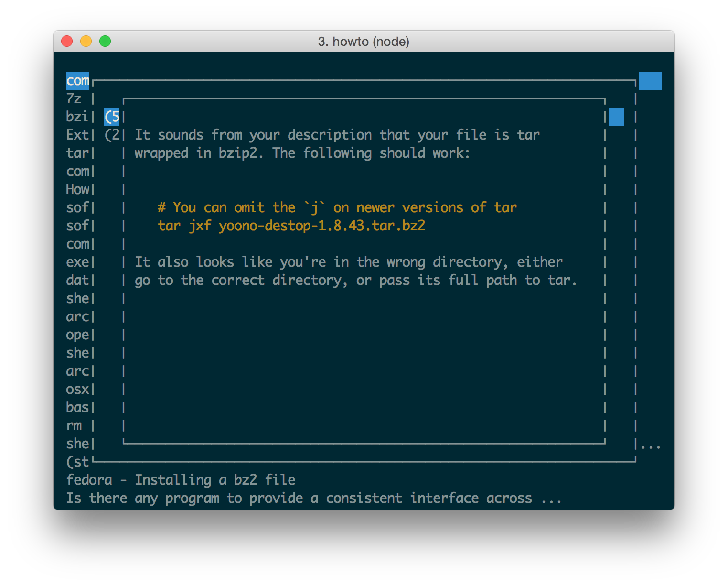
Task: Select the "(2" answer item
Action: pos(112,135)
